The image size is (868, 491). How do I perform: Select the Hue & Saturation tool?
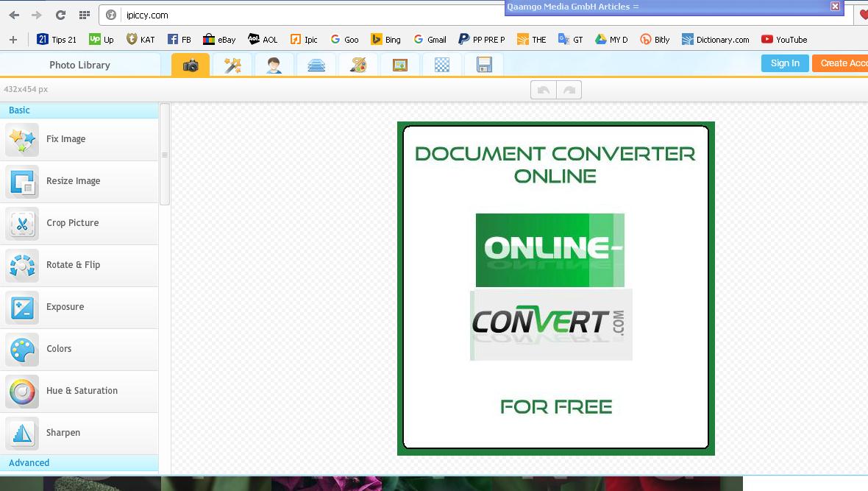tap(79, 391)
